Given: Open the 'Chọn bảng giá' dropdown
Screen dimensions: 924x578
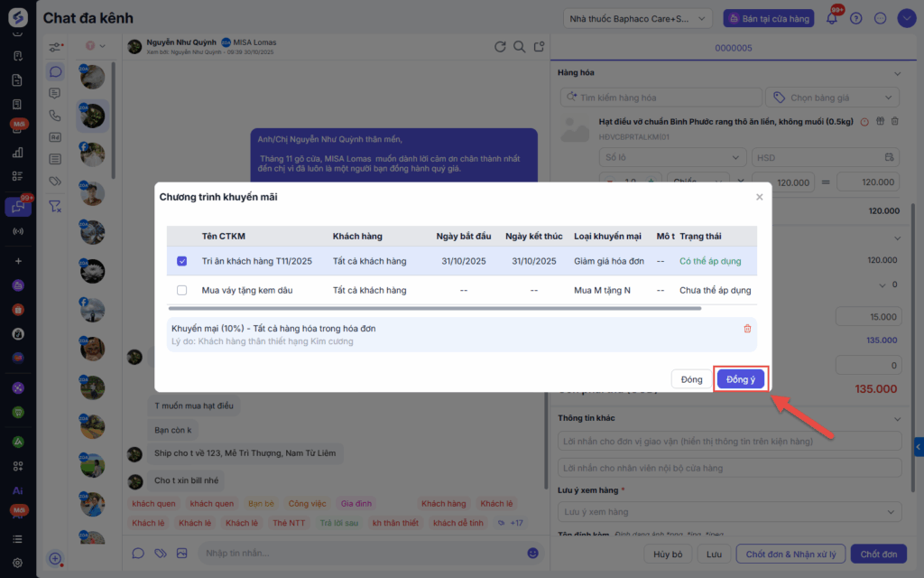Looking at the screenshot, I should point(832,98).
